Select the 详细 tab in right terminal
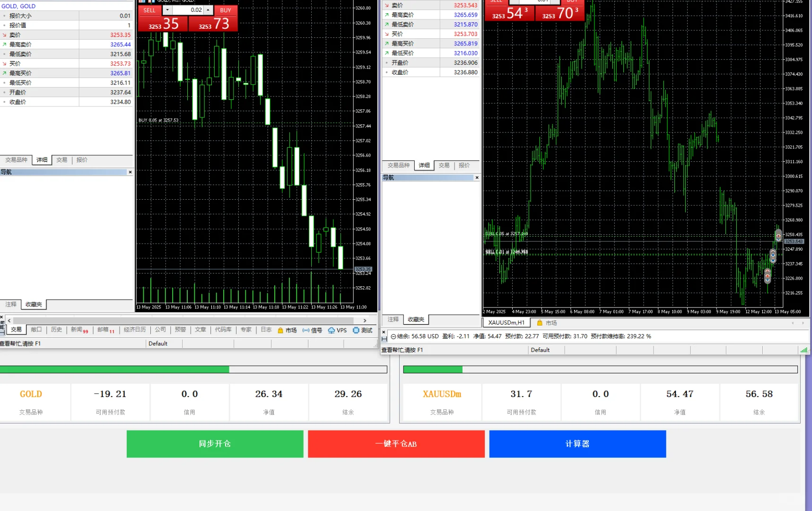Screen dimensions: 812x511 click(x=424, y=166)
